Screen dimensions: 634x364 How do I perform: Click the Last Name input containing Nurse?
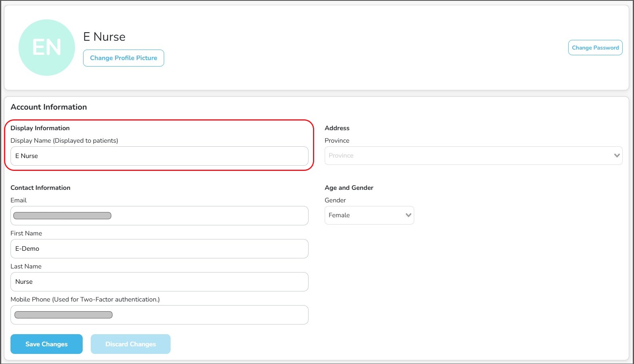[159, 282]
